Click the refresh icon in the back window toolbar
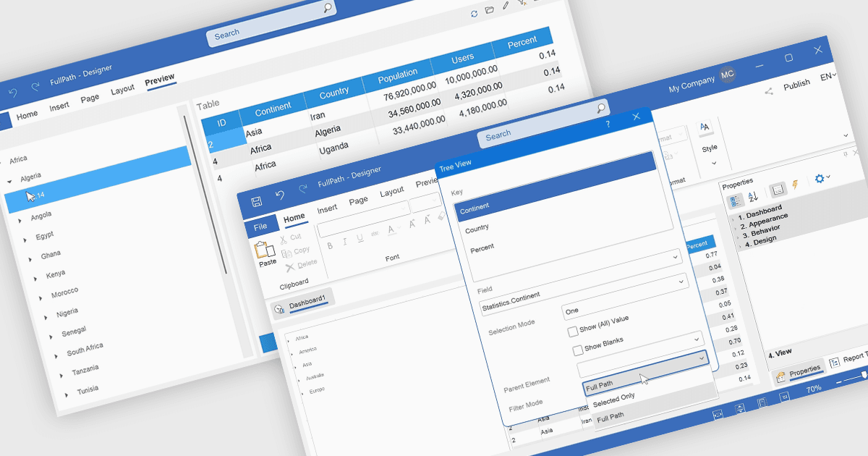The width and height of the screenshot is (868, 456). click(x=474, y=14)
